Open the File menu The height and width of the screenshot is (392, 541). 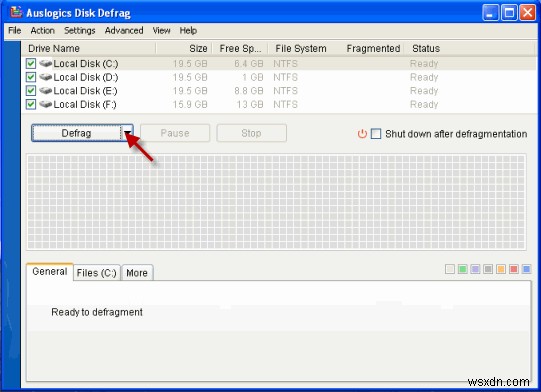(14, 30)
